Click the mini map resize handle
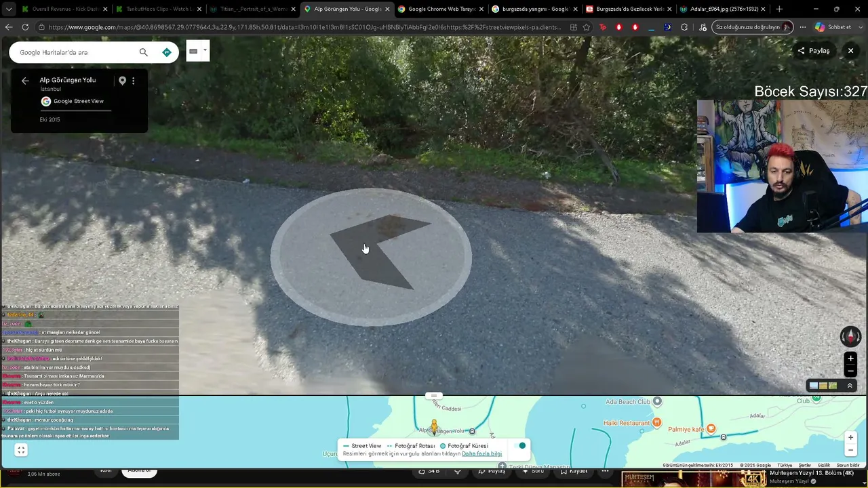 point(434,396)
